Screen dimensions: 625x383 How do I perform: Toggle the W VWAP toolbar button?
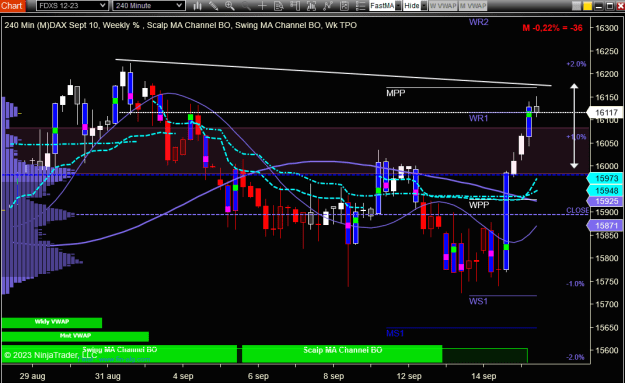pos(443,6)
